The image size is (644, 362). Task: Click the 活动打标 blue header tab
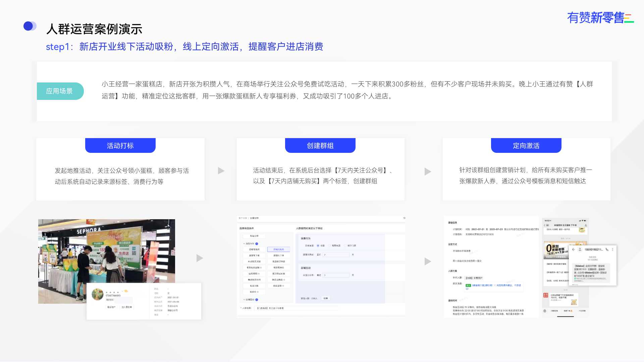[120, 145]
